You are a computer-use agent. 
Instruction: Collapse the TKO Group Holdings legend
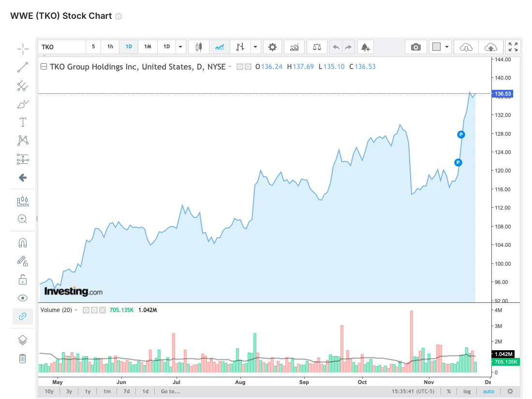pyautogui.click(x=44, y=67)
